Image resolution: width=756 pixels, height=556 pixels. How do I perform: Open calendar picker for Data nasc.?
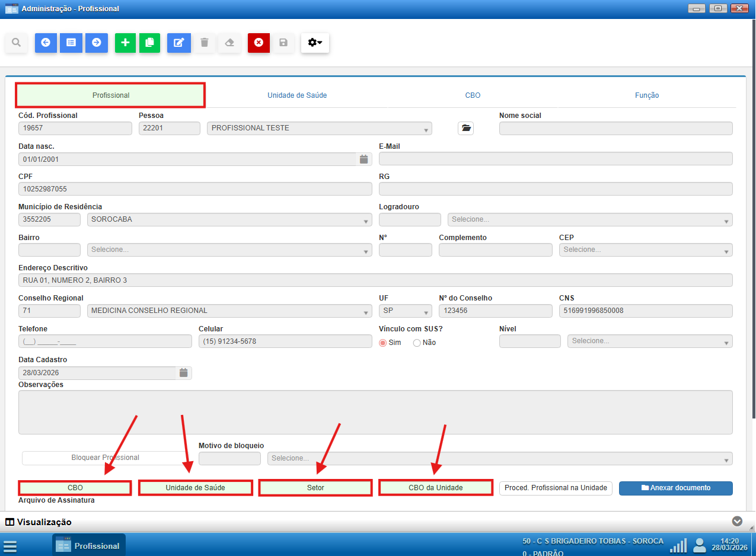pyautogui.click(x=364, y=159)
